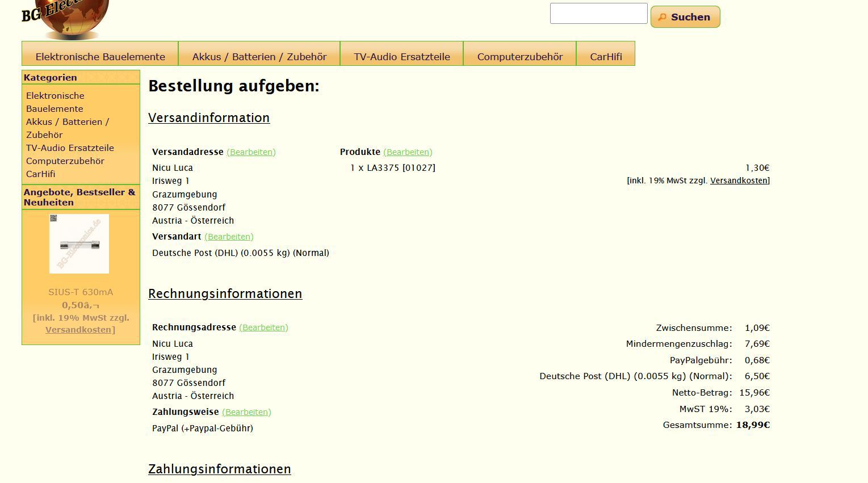868x483 pixels.
Task: Change Zahlungsweise via its Bearbeiten link
Action: click(246, 412)
